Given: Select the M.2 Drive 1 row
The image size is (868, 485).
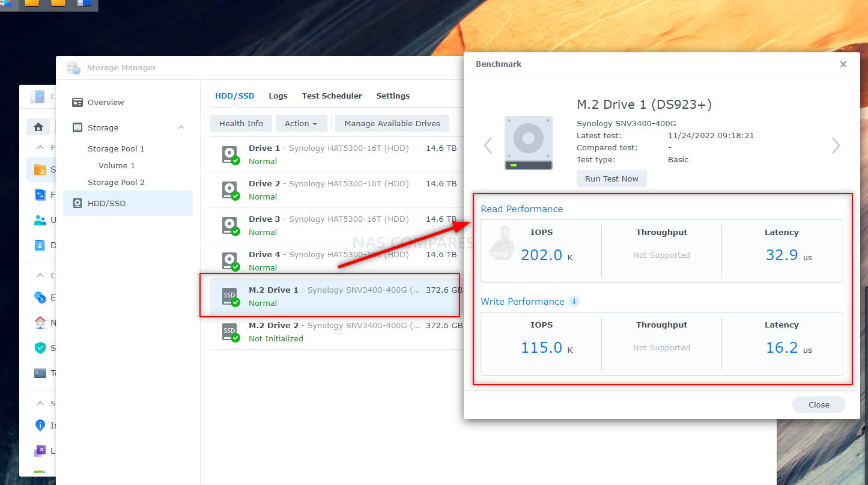Looking at the screenshot, I should click(336, 297).
